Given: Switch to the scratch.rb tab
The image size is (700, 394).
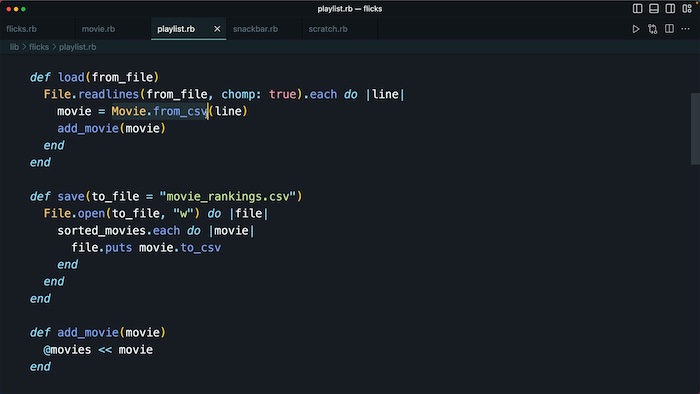Looking at the screenshot, I should (x=328, y=29).
